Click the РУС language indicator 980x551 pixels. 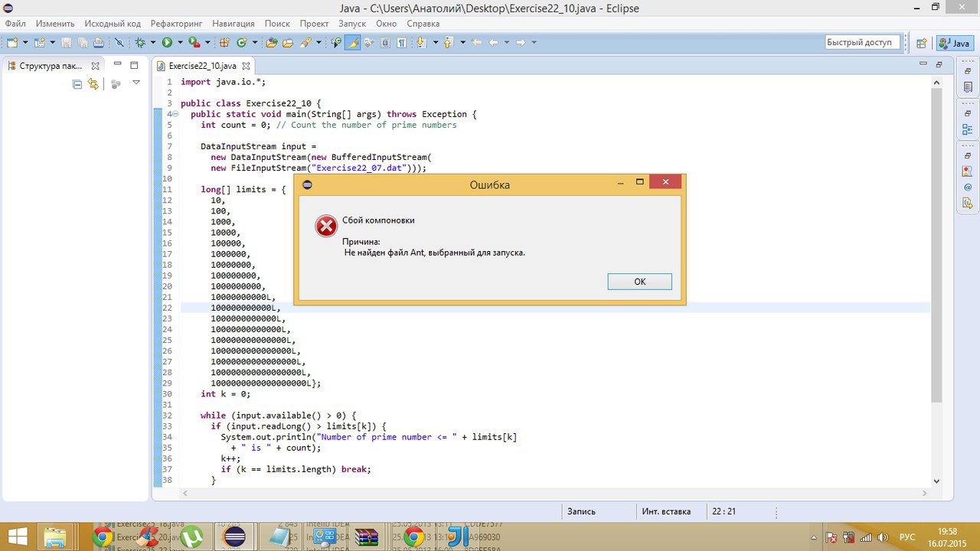tap(906, 536)
